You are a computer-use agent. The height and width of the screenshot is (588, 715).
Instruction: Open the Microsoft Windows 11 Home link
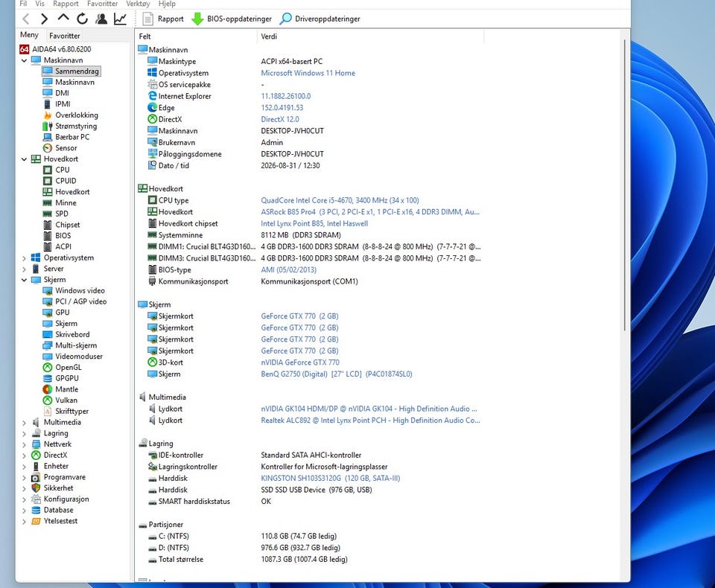pos(308,73)
